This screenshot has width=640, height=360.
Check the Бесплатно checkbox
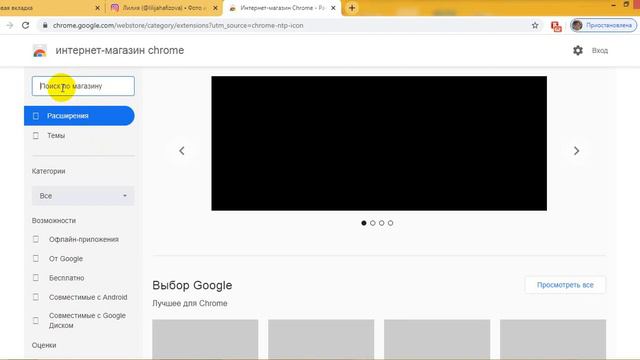tap(36, 278)
